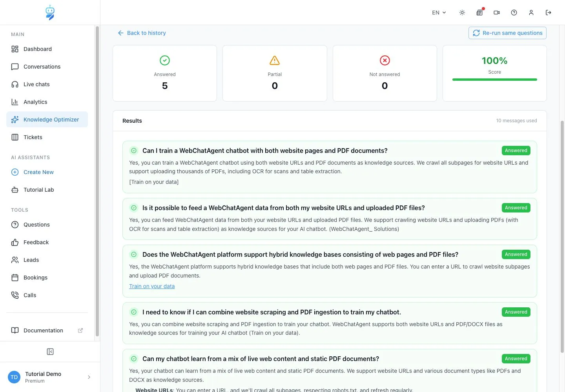Open Bookings under Tools
The width and height of the screenshot is (565, 392).
pos(47,278)
